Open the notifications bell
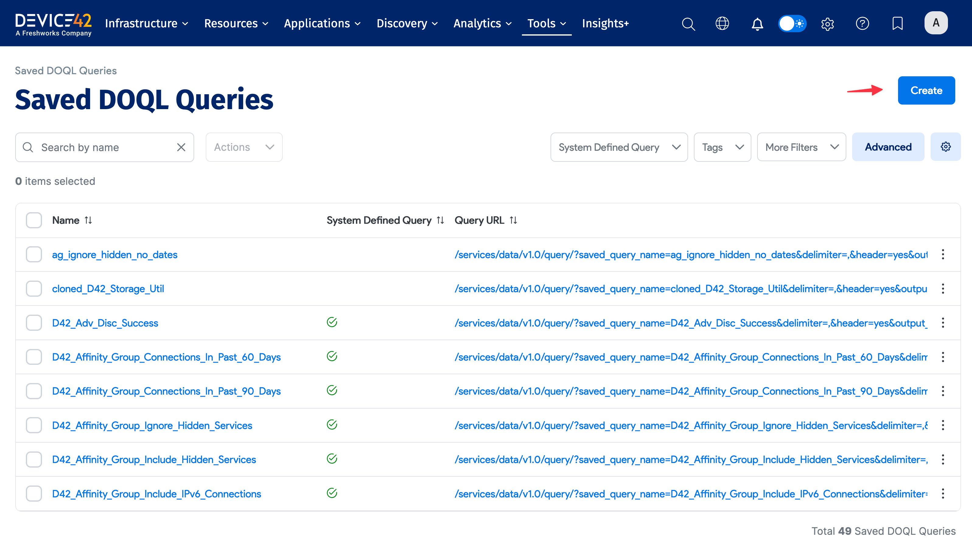Viewport: 972px width, 560px height. [757, 23]
